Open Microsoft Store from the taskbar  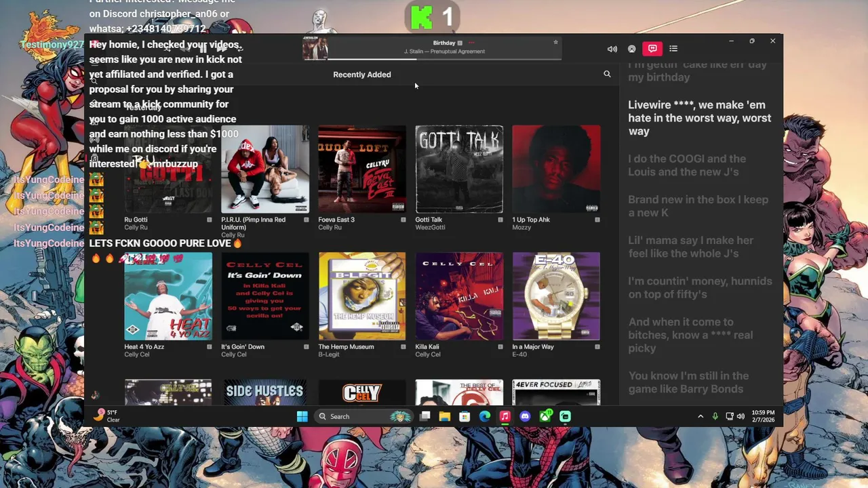point(465,416)
